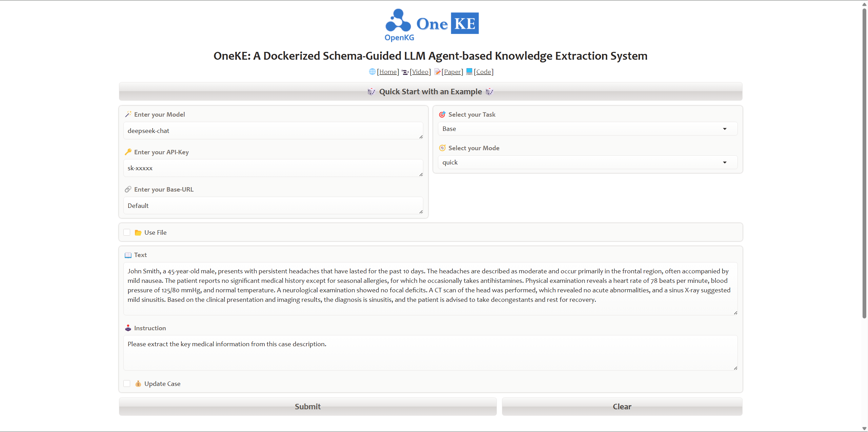Click the model field containing deepseek-chat
The image size is (868, 432).
coord(273,131)
